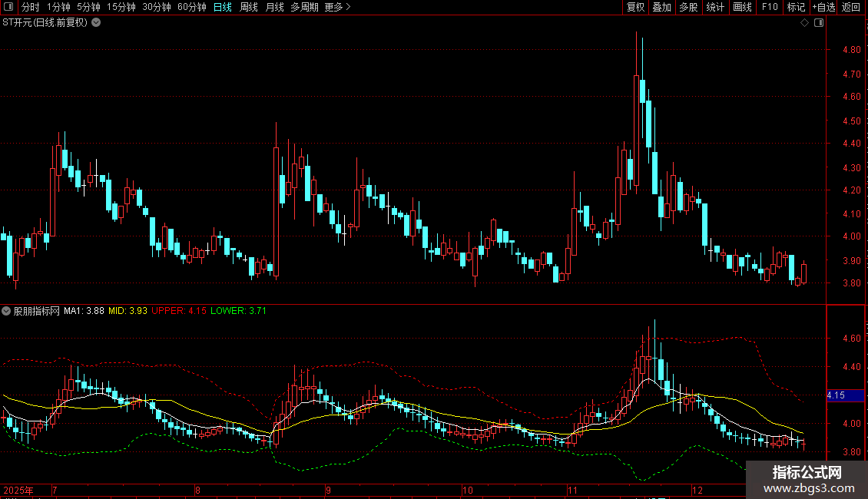This screenshot has height=499, width=868.
Task: Toggle the left side panel icon
Action: 8,7
